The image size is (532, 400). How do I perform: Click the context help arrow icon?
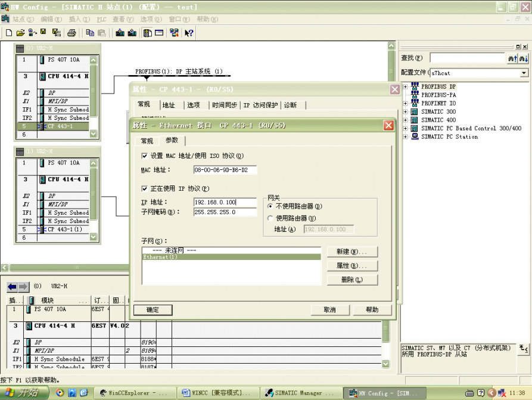(189, 33)
